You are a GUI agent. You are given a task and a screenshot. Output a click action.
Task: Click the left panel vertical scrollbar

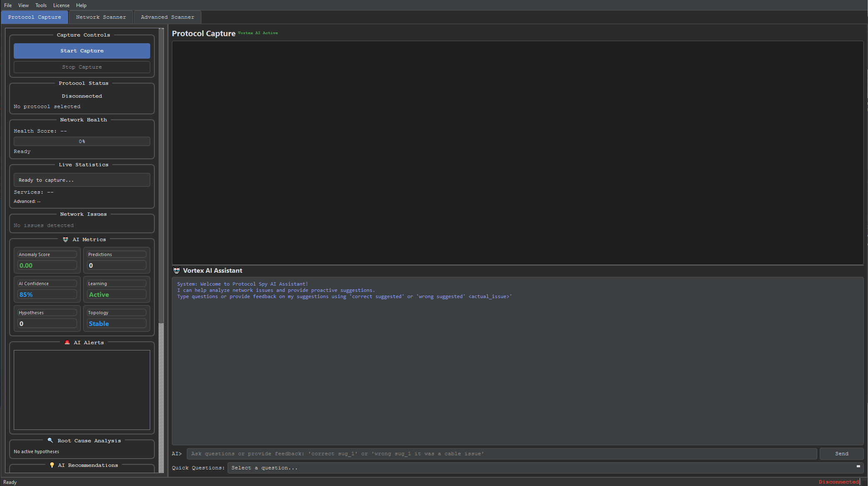161,250
